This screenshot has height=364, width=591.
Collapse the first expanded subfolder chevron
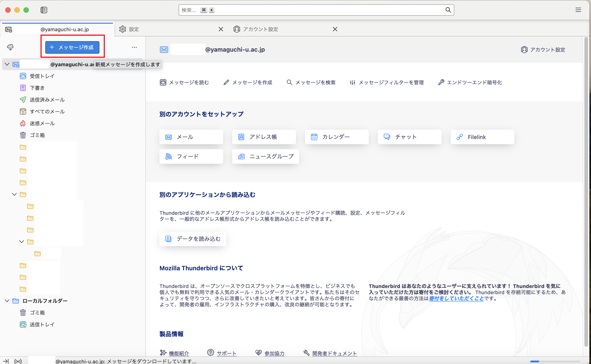point(14,194)
